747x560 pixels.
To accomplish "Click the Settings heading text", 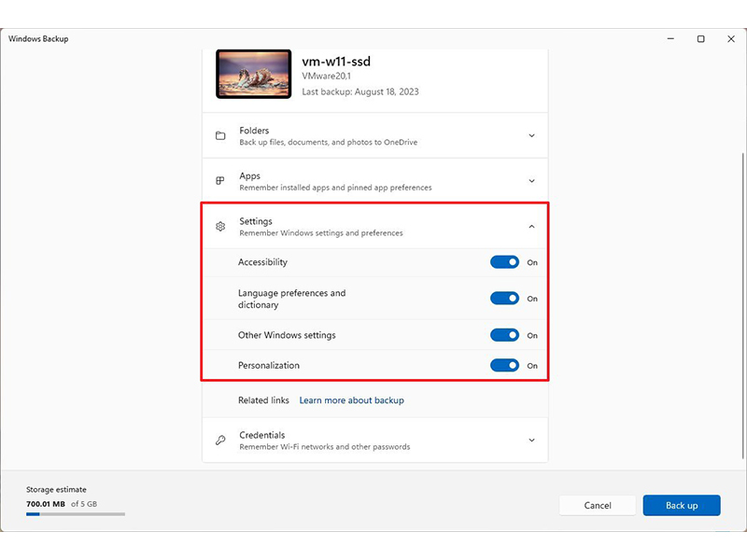I will coord(256,221).
